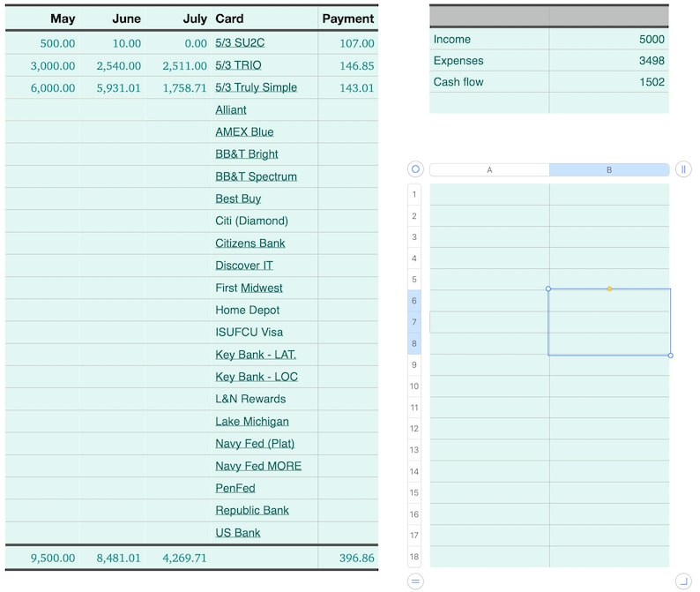Open the Discover IT link
The image size is (700, 592).
(x=243, y=266)
